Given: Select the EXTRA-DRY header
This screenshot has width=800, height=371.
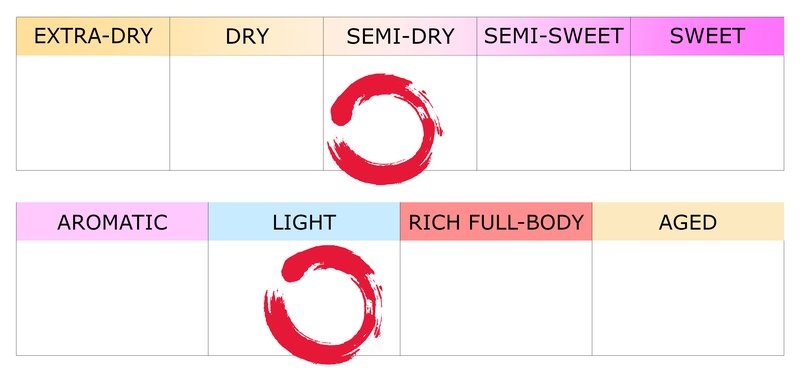Looking at the screenshot, I should pyautogui.click(x=93, y=36).
